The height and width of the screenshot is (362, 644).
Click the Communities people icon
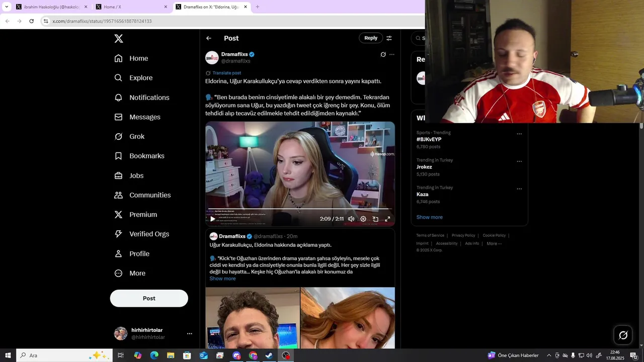(x=118, y=195)
